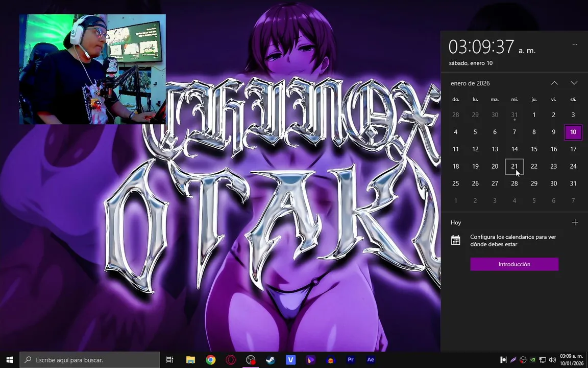Open Steam from the taskbar
Viewport: 588px width, 368px height.
click(x=271, y=360)
